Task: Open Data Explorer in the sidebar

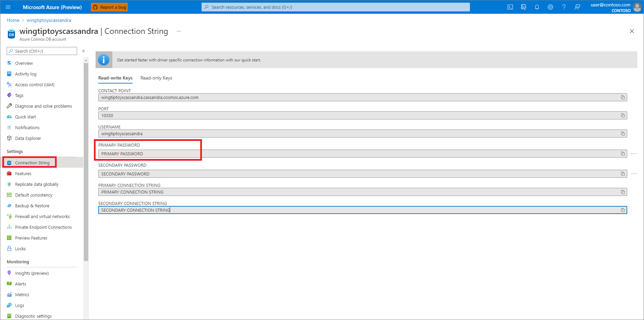Action: point(28,138)
